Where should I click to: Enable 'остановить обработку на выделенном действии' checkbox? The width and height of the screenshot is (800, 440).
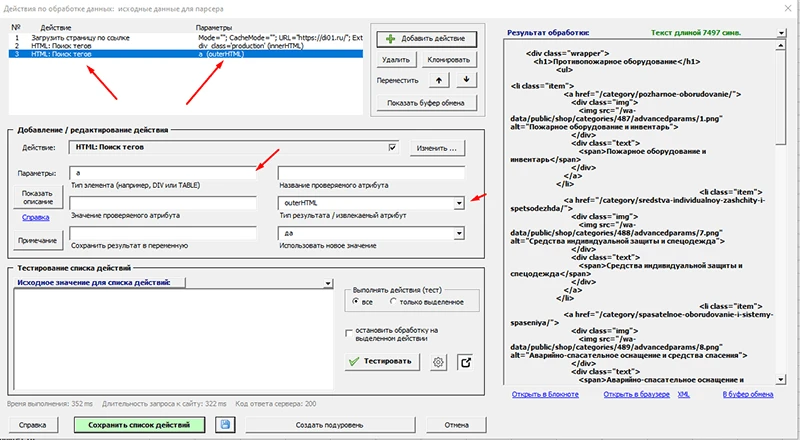(x=349, y=333)
